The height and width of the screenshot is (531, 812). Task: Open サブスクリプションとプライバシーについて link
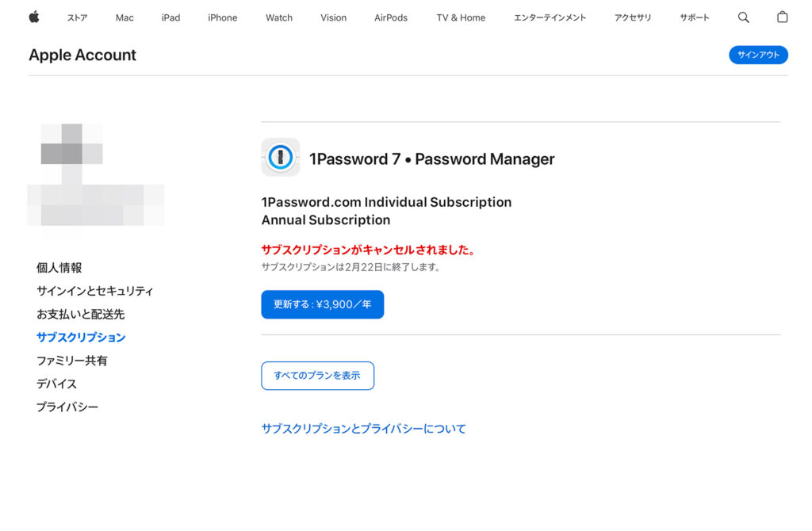363,429
